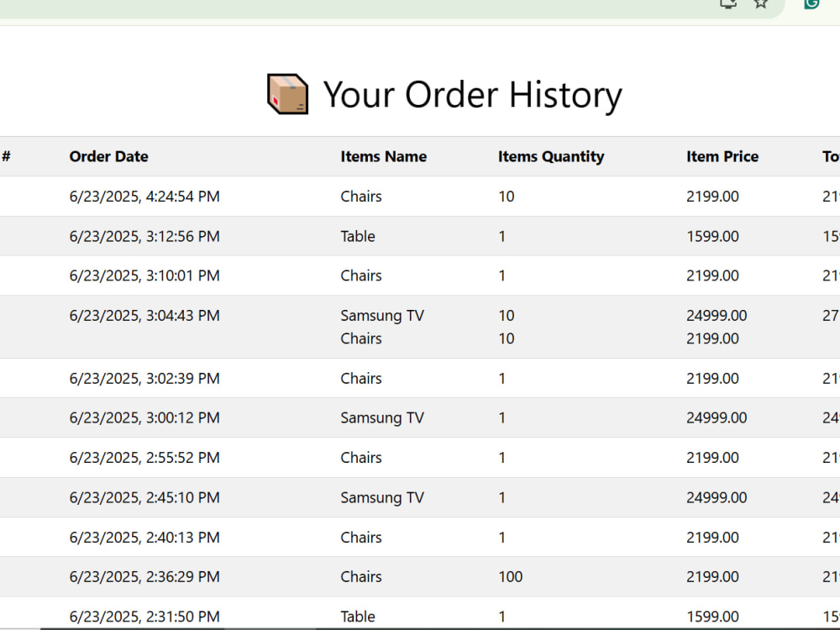Select order date 6/23/2025, 2:55:52 PM

144,458
